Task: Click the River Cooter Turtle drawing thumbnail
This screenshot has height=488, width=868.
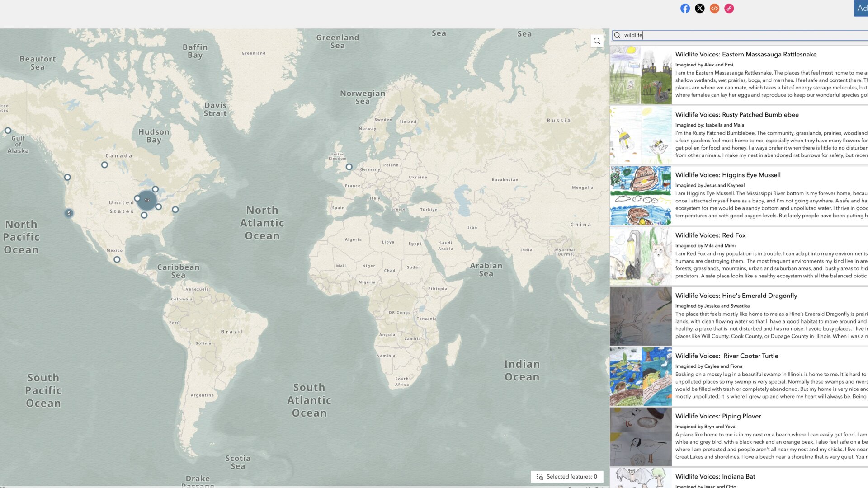Action: tap(641, 376)
